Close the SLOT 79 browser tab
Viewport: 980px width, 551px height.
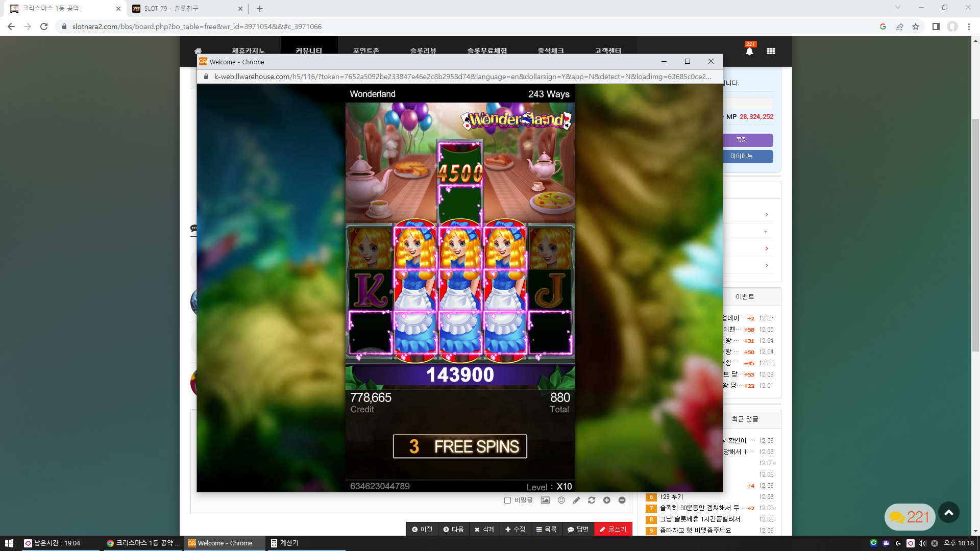click(x=240, y=9)
